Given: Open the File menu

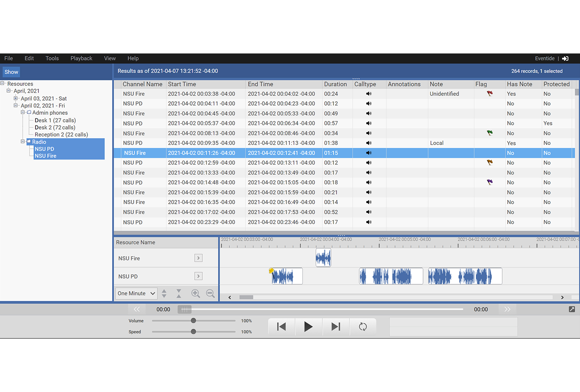Looking at the screenshot, I should (8, 58).
